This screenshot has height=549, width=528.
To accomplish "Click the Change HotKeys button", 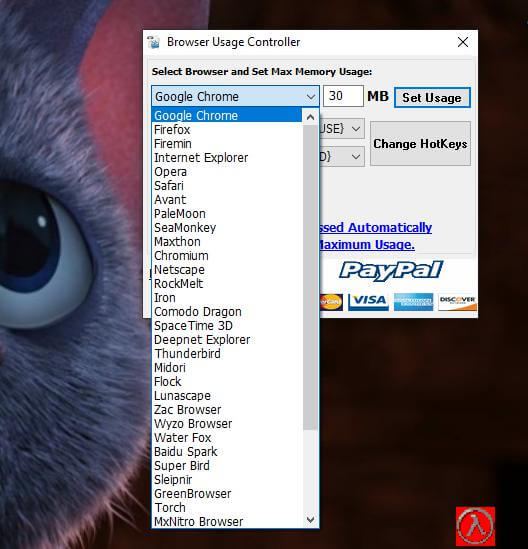I will coord(420,144).
